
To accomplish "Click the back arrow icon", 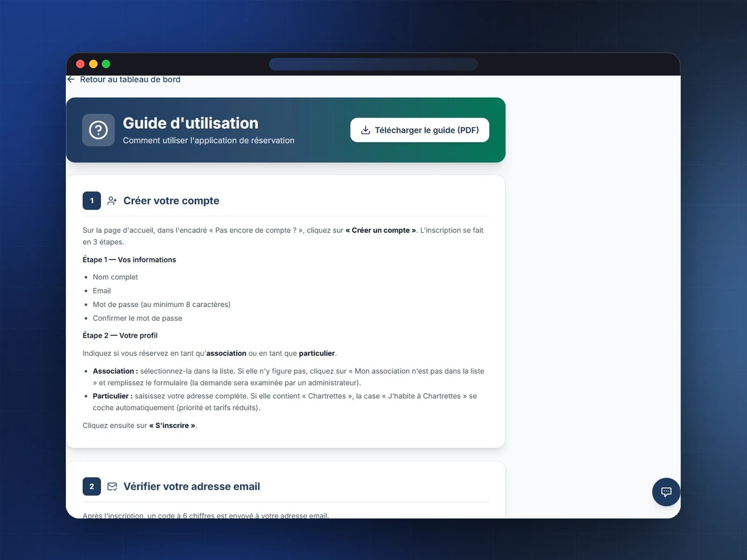I will (x=71, y=79).
